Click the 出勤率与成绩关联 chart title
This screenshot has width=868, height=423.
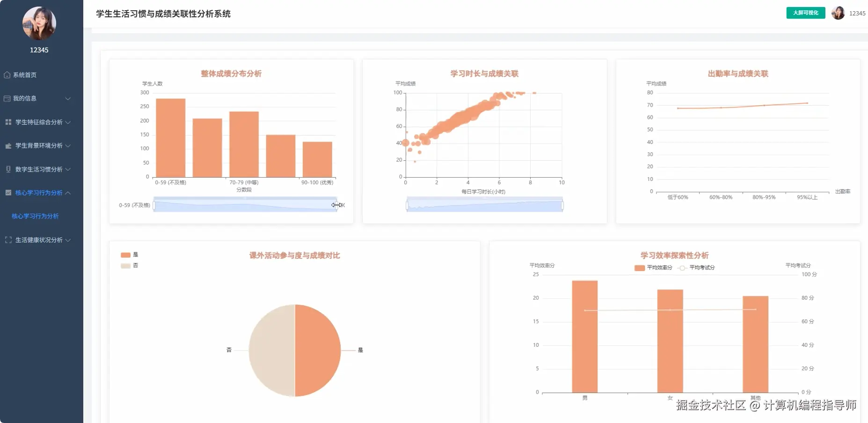738,73
